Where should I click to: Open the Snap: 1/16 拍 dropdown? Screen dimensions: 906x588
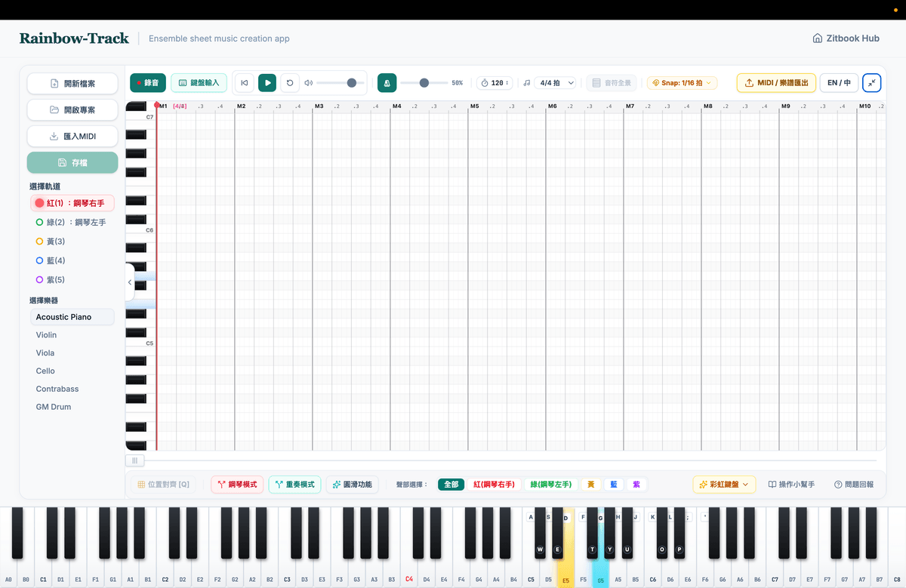point(682,83)
